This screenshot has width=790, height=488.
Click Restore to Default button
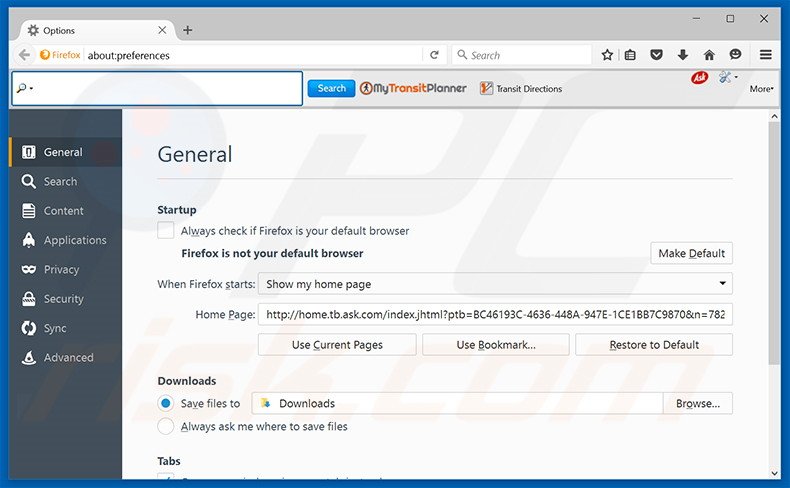point(654,345)
